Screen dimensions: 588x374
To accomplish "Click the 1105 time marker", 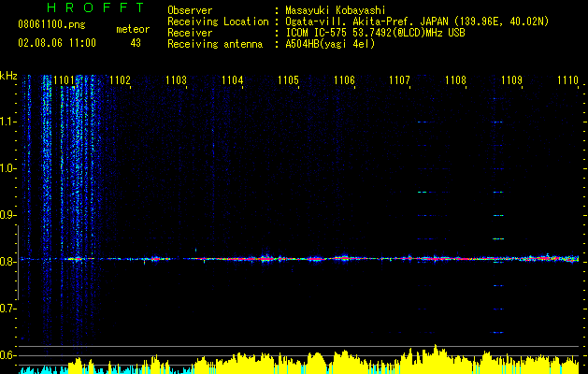I will [x=288, y=80].
